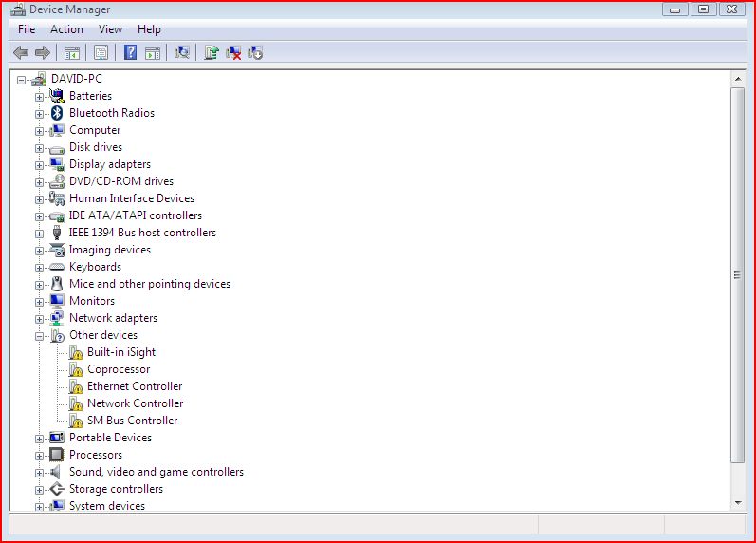Expand the System devices node
Image resolution: width=756 pixels, height=543 pixels.
(39, 507)
